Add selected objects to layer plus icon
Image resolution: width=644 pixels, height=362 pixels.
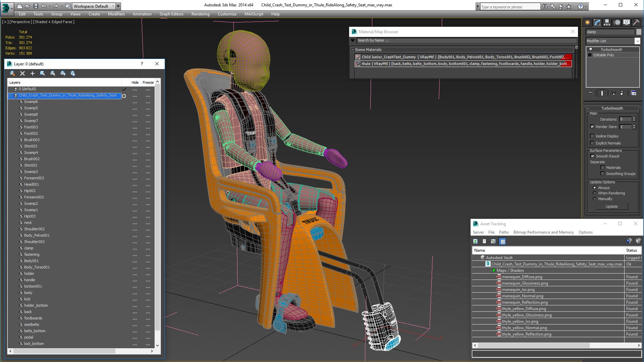[x=33, y=73]
